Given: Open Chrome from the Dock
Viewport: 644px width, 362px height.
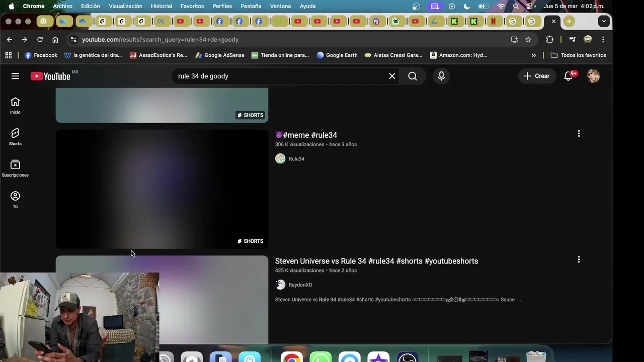Looking at the screenshot, I should click(x=291, y=357).
